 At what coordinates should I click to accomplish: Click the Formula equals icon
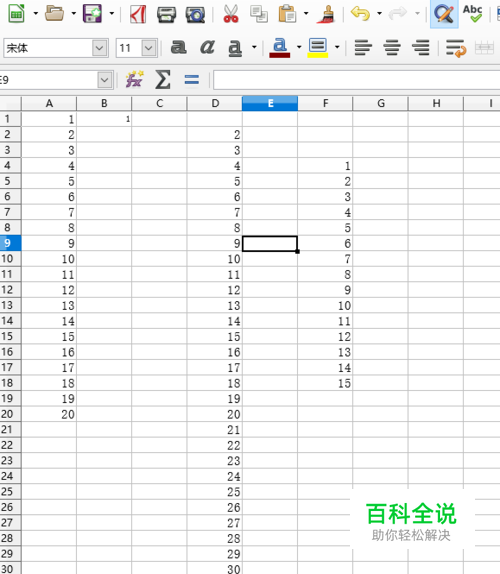click(x=192, y=80)
